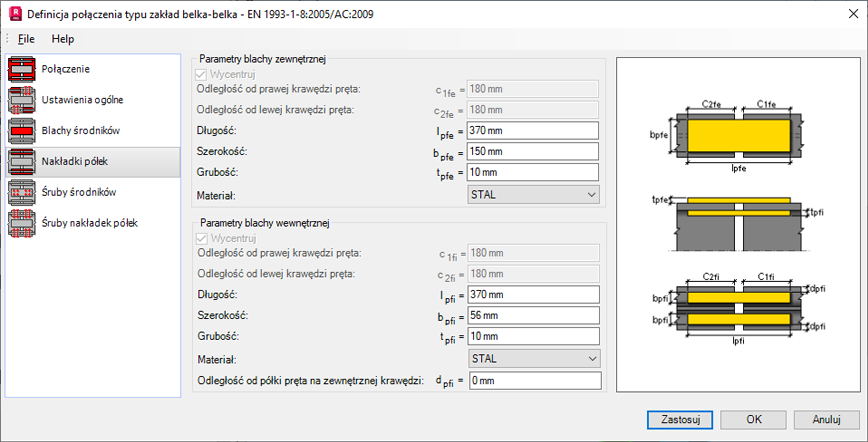Click the outer plate Długość field
The height and width of the screenshot is (442, 868).
tap(534, 130)
